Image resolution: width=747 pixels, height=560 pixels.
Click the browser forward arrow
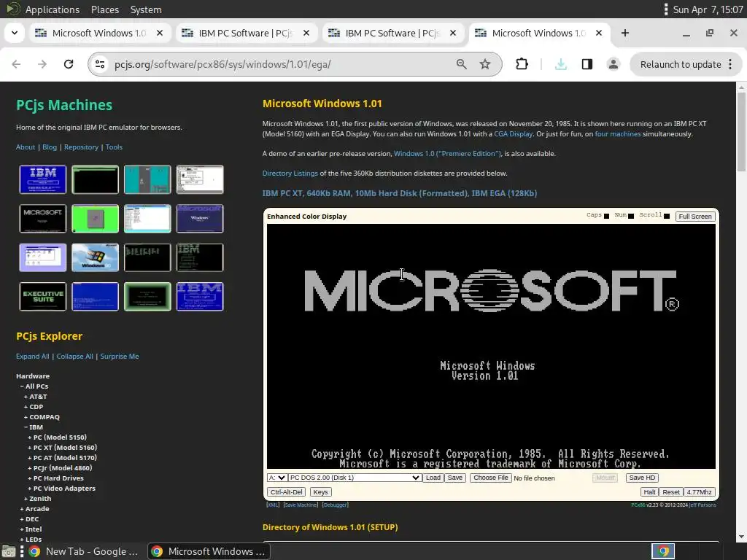[42, 64]
